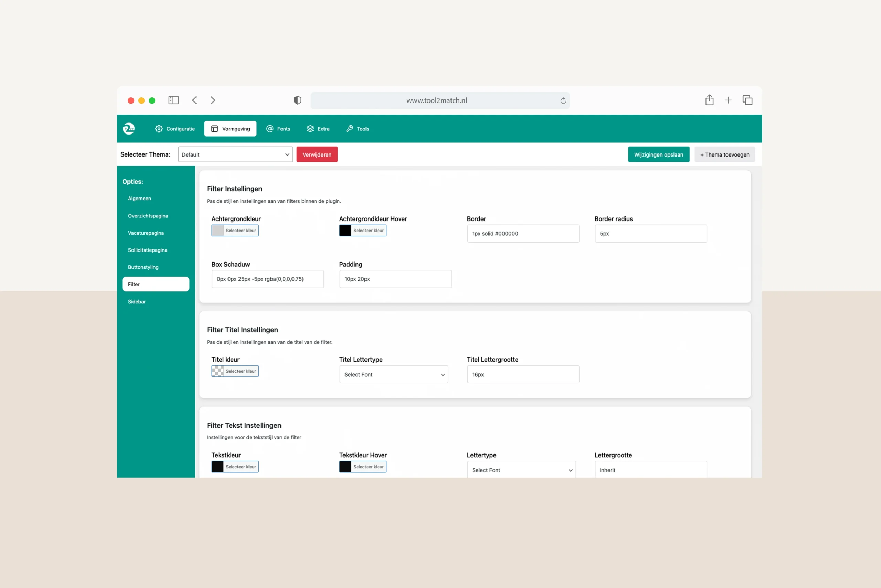Click the Tools wrench icon
The height and width of the screenshot is (588, 881).
coord(350,129)
